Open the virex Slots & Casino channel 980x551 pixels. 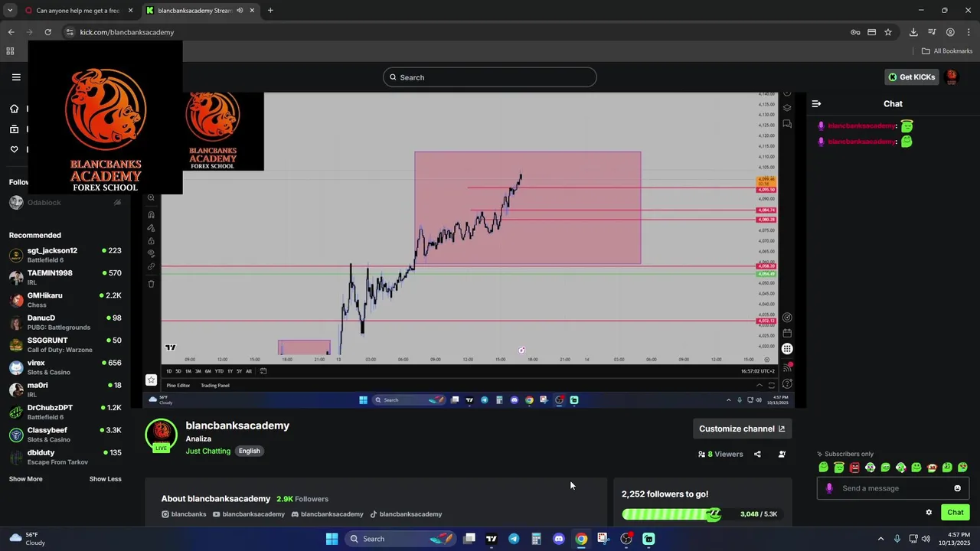click(65, 367)
